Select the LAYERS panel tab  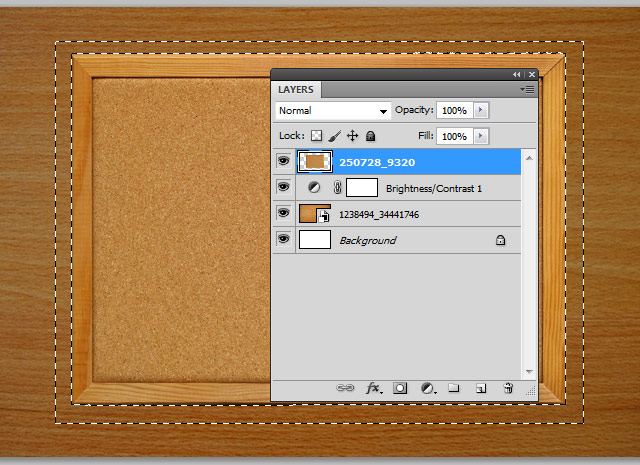[296, 89]
